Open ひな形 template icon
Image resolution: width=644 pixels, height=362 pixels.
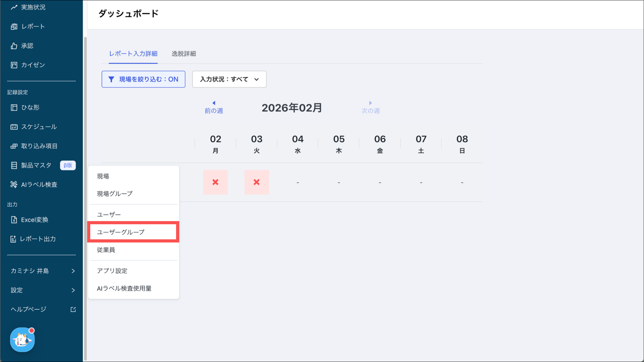coord(14,108)
